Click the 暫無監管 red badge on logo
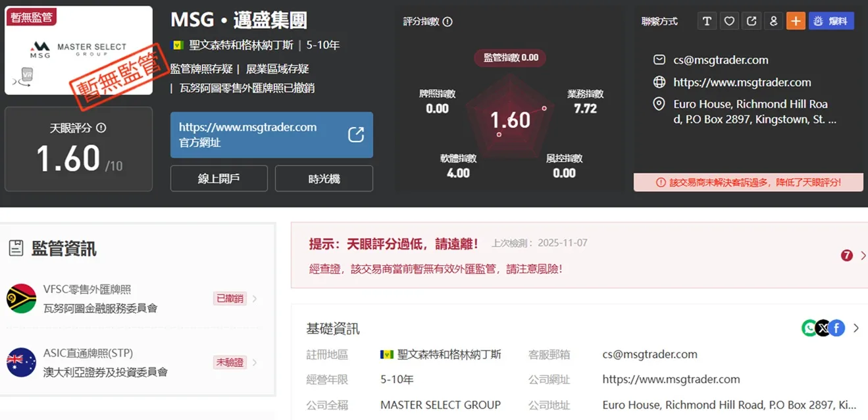 [32, 17]
